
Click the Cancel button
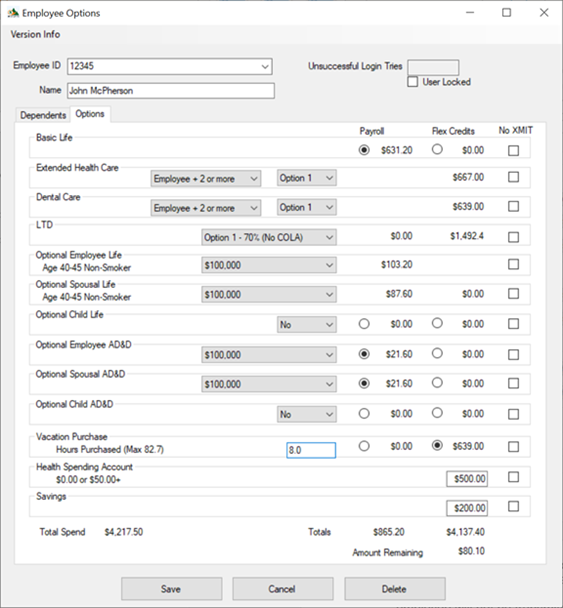tap(283, 589)
